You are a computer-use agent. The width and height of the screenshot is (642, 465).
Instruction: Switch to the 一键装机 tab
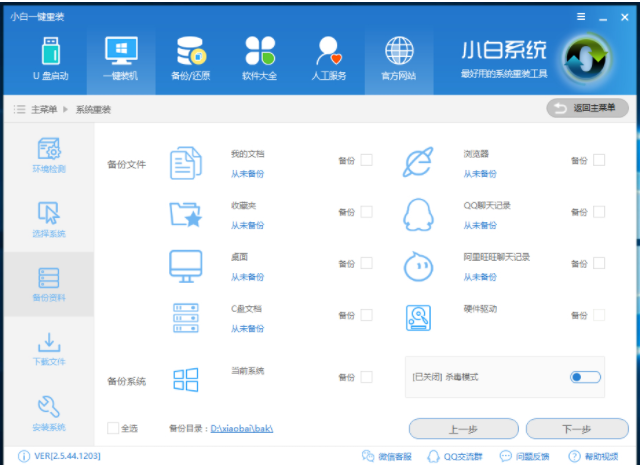(x=121, y=59)
